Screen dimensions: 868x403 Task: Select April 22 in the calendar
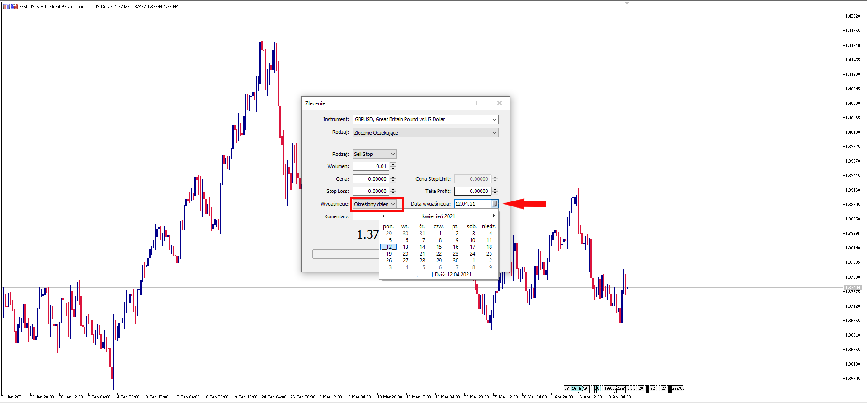(x=439, y=254)
